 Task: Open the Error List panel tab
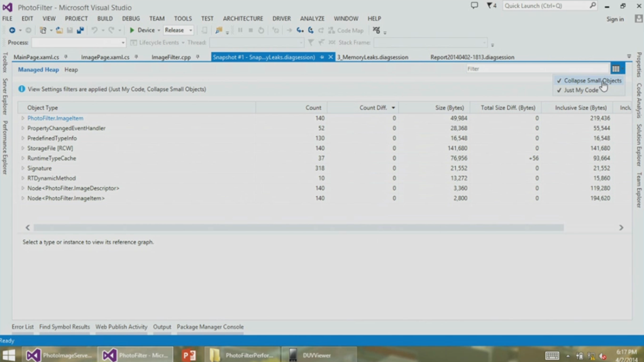(23, 327)
